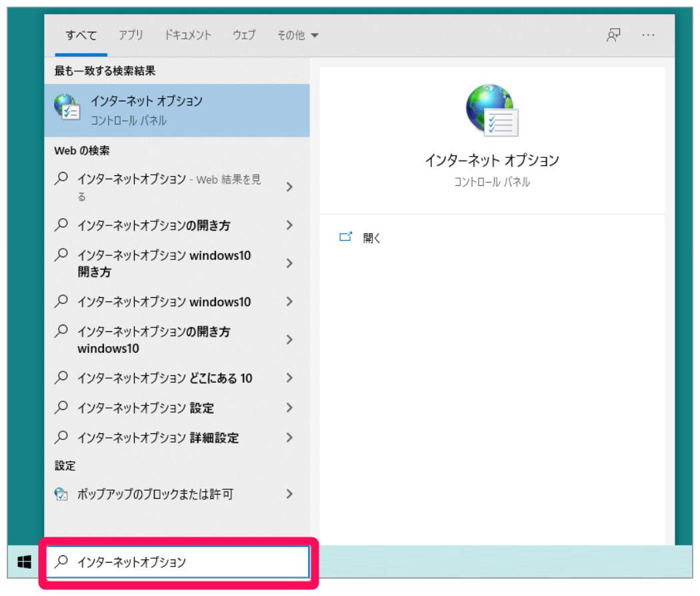Switch to the ドキュメント tab

click(x=188, y=35)
